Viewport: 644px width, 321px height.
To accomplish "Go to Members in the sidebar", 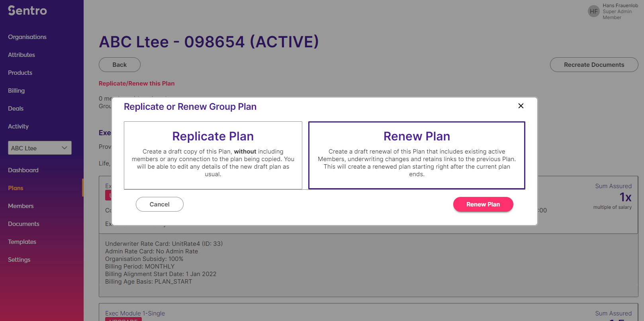I will [x=21, y=206].
